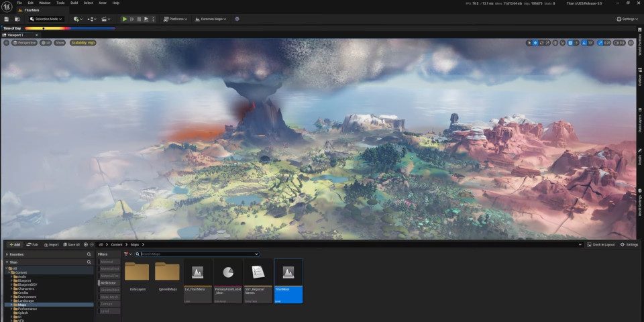The width and height of the screenshot is (644, 322).
Task: Click the Eject play button
Action: click(146, 19)
